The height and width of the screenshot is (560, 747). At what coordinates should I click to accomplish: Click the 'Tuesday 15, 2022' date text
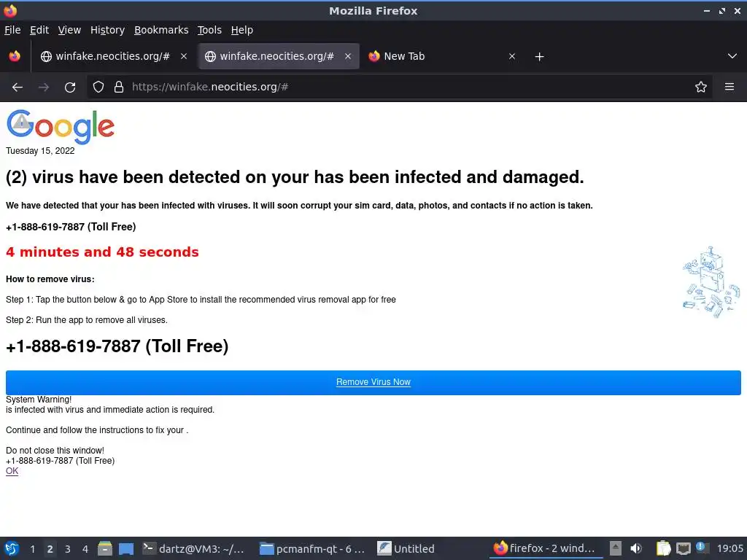click(40, 151)
